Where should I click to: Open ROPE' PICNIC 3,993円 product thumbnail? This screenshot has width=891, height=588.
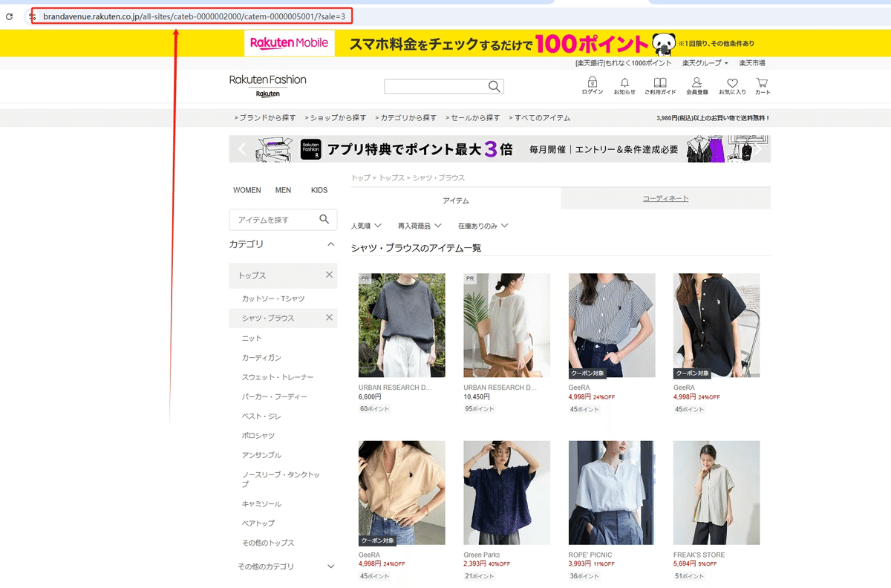coord(612,493)
